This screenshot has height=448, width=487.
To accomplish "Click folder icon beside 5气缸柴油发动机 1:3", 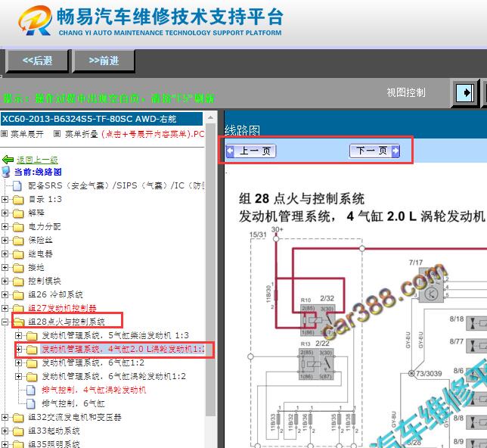I will tap(32, 335).
